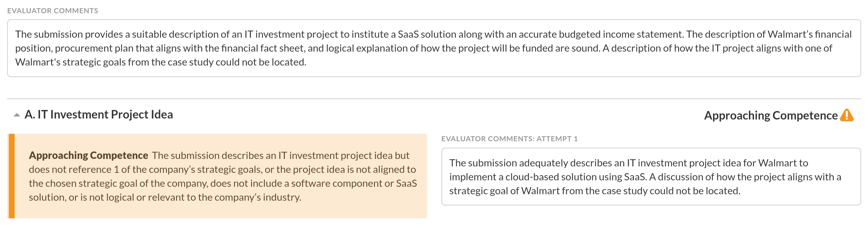Viewport: 868px width, 233px height.
Task: Select the "A. IT Investment Project Idea" heading
Action: [99, 115]
